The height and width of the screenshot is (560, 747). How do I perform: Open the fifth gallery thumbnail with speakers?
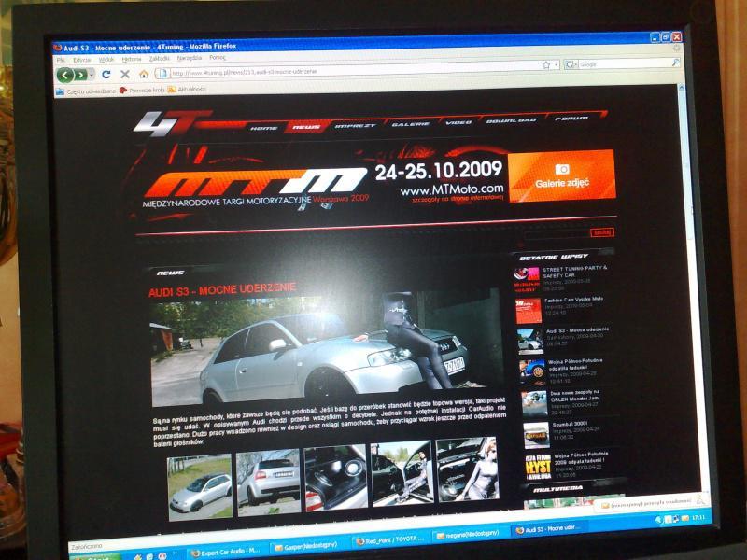[x=468, y=469]
